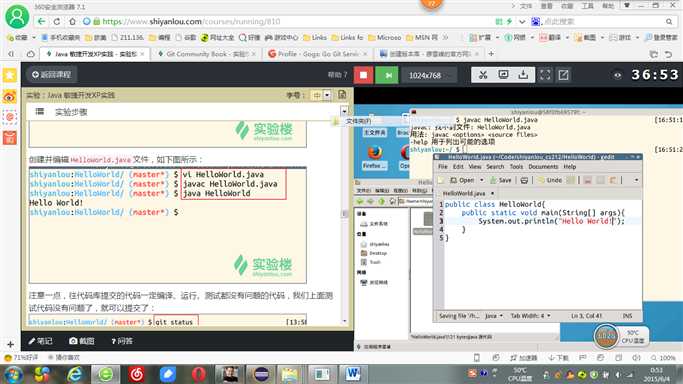The height and width of the screenshot is (384, 683).
Task: Click the scissors clipboard icon
Action: tap(483, 75)
